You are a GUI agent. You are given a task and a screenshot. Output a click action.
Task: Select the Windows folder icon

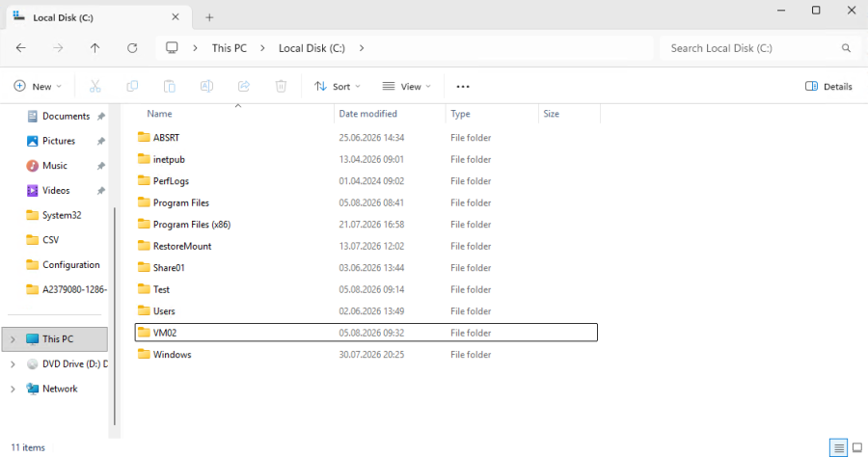point(144,354)
